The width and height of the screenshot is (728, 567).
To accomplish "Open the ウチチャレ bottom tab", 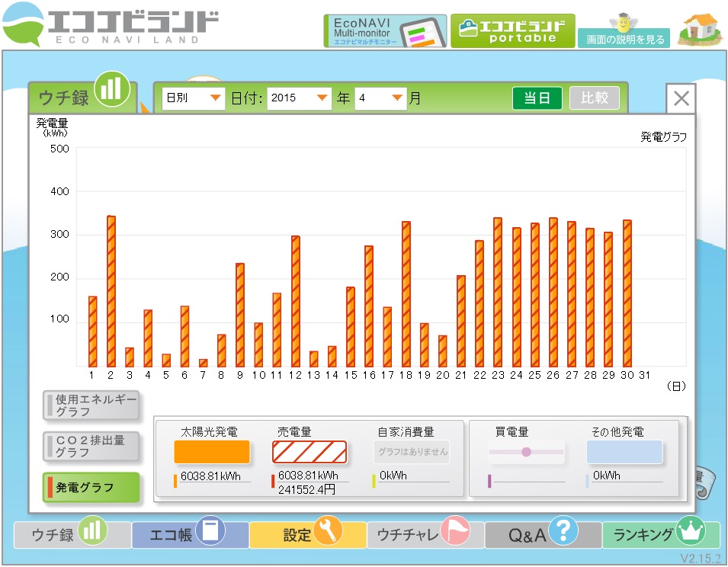I will 425,534.
